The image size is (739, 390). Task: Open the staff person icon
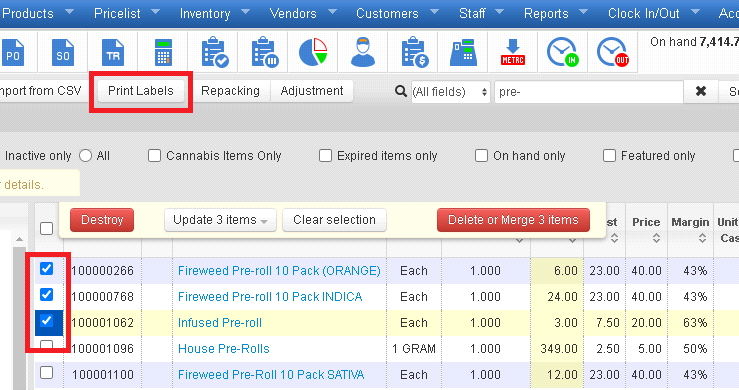point(363,52)
